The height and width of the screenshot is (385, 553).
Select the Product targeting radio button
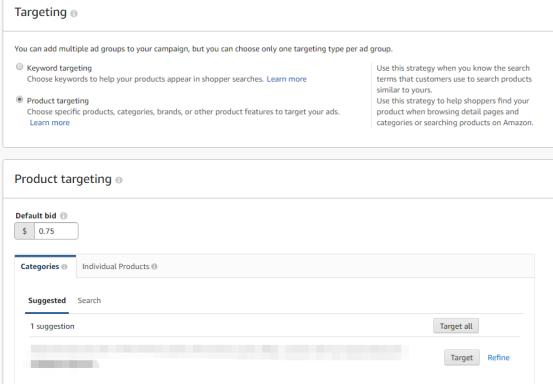(20, 99)
